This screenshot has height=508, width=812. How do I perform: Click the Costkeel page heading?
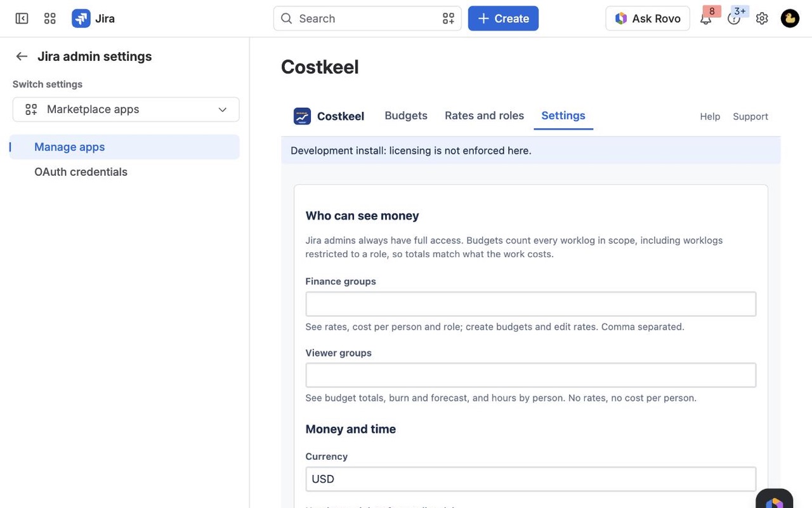click(320, 67)
